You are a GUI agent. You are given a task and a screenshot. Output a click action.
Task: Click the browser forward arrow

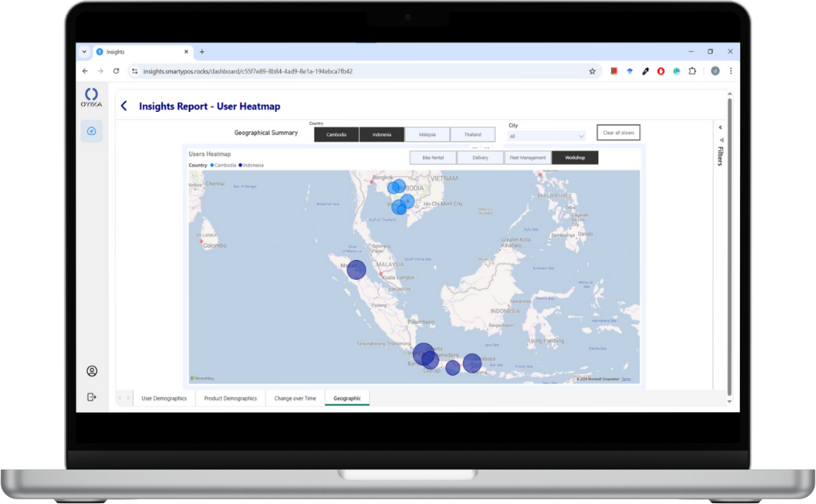(100, 71)
